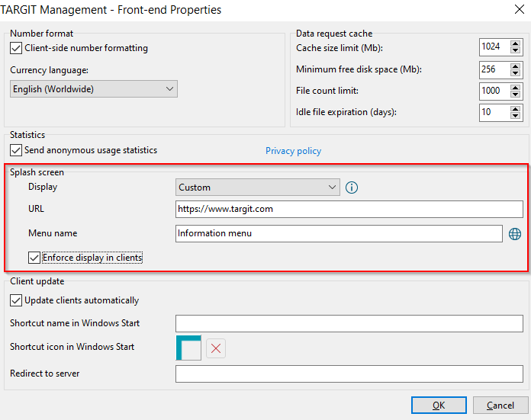
Task: Toggle Update clients automatically checkbox
Action: [x=16, y=300]
